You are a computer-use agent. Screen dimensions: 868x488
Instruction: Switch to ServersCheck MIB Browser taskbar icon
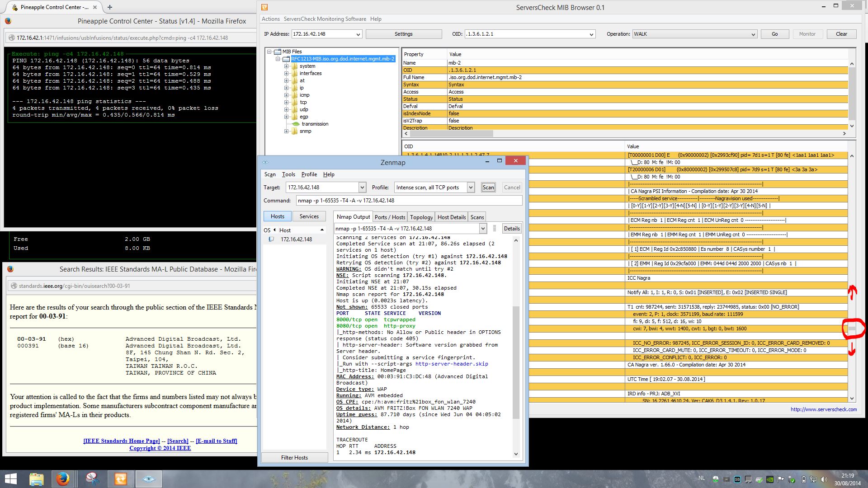coord(120,479)
